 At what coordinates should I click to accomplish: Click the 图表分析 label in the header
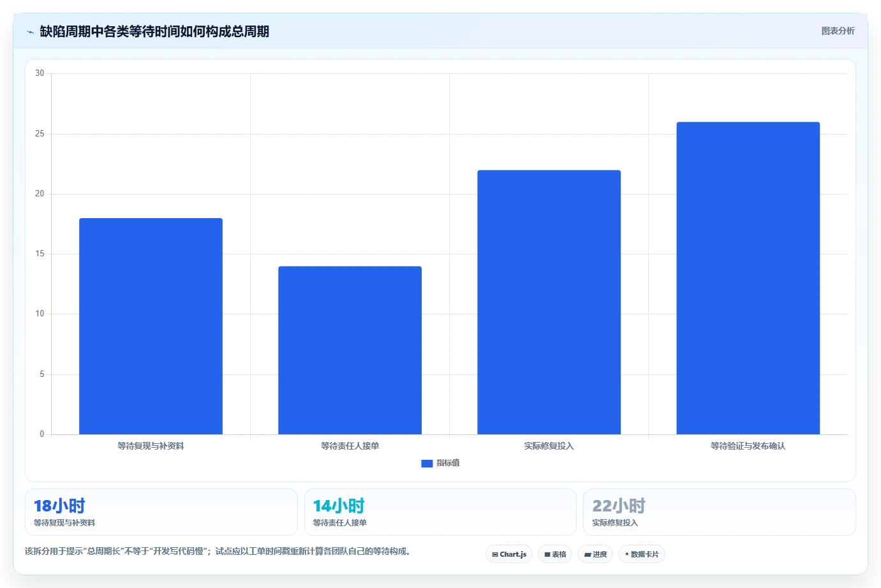pos(838,31)
